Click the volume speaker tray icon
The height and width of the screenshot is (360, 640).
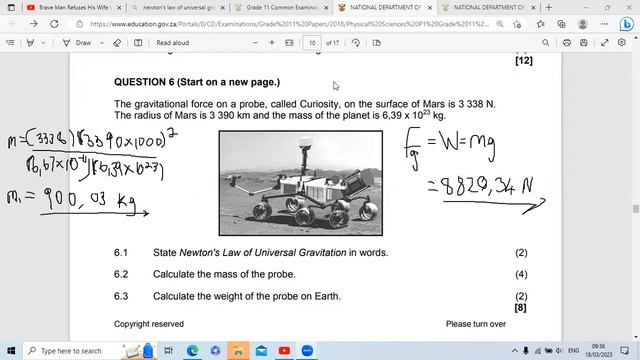point(560,351)
